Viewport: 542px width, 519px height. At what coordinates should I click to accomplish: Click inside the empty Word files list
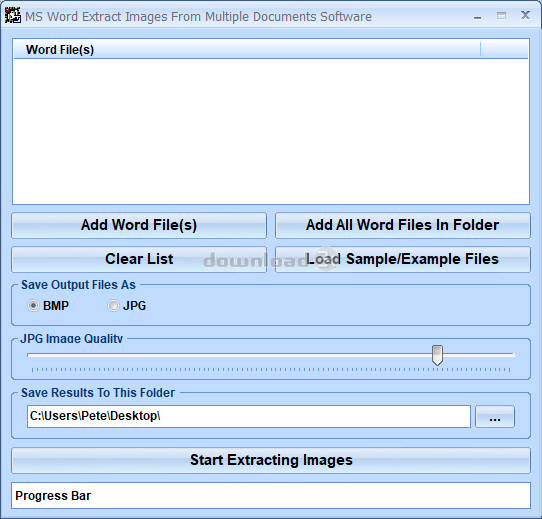[271, 131]
